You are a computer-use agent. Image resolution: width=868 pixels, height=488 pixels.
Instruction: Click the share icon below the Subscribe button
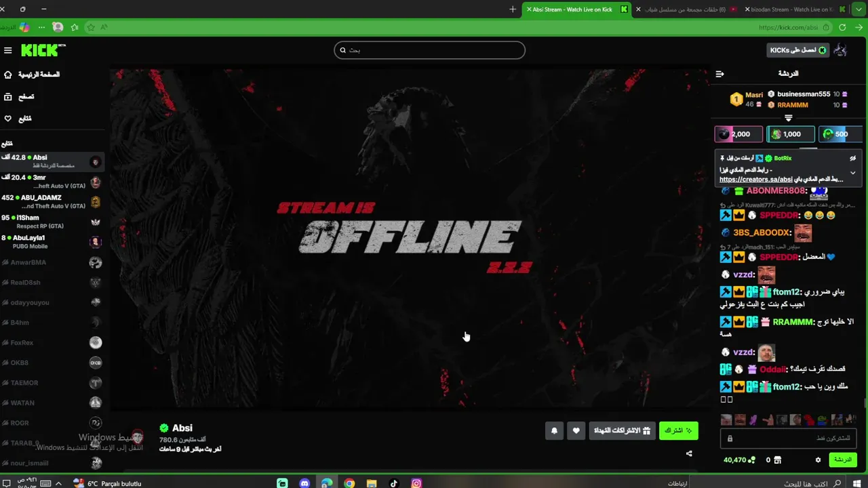[689, 453]
